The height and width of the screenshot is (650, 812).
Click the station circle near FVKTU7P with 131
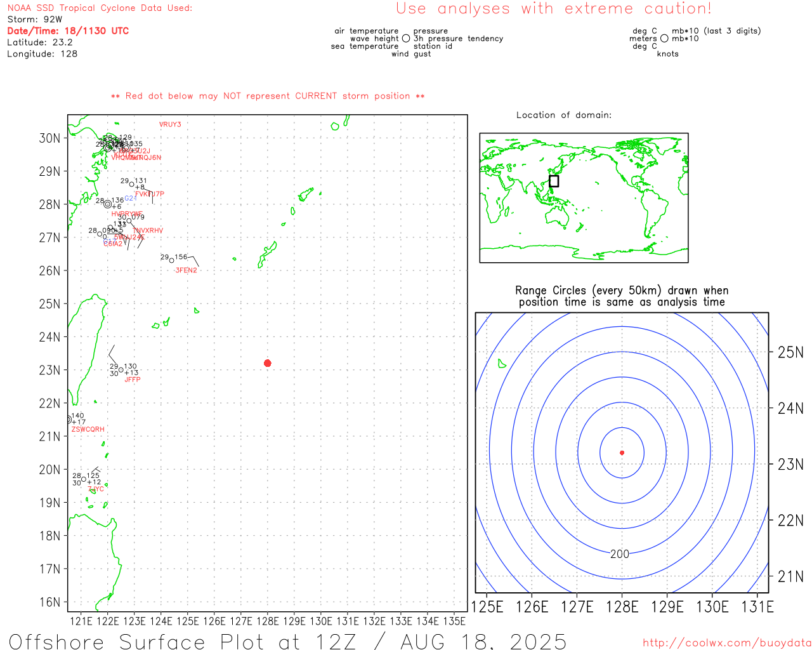132,184
